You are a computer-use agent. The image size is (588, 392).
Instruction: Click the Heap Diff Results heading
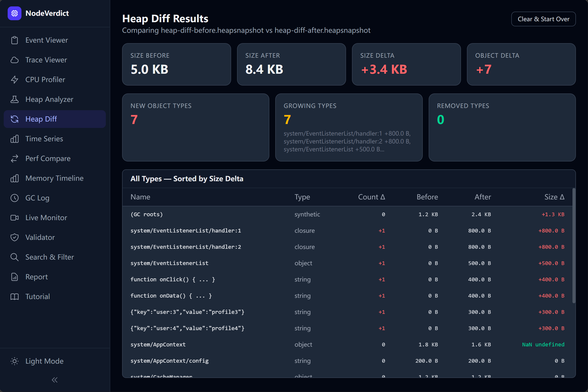coord(165,19)
